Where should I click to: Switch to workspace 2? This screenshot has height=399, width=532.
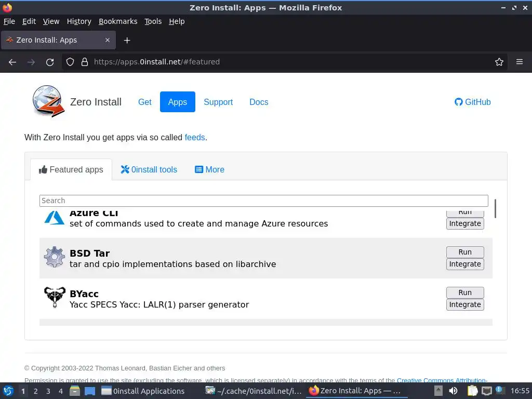[x=36, y=391]
